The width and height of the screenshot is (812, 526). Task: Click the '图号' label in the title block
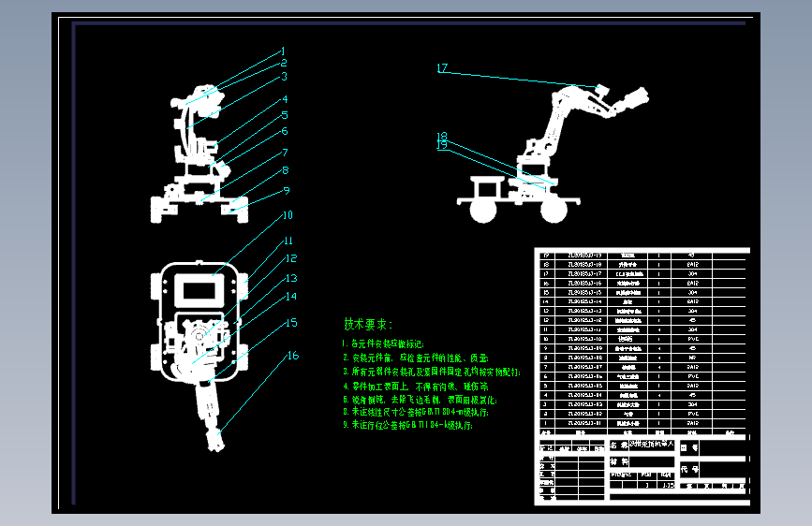689,447
